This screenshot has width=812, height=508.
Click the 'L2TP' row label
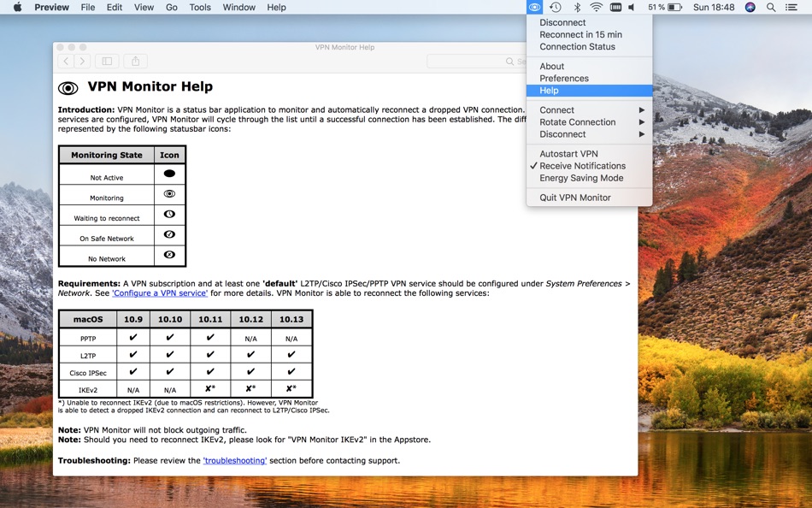click(x=88, y=356)
